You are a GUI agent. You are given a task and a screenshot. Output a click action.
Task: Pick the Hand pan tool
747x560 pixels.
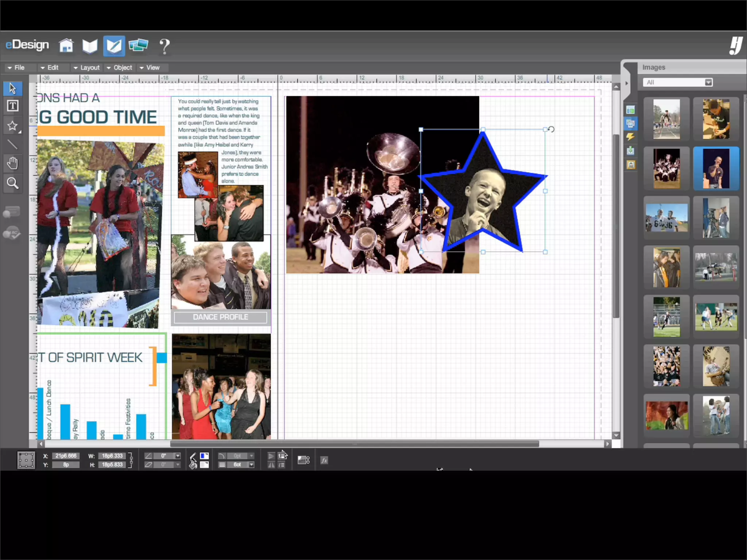(x=12, y=163)
